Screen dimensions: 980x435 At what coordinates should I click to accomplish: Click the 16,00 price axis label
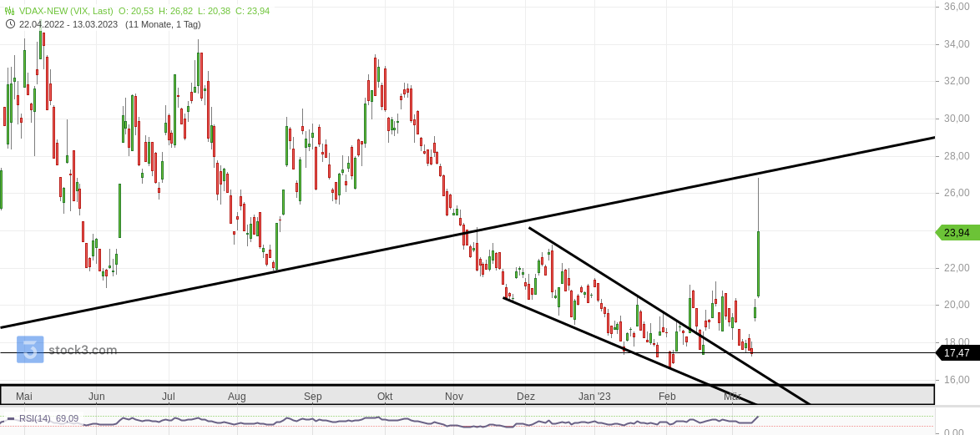(957, 379)
